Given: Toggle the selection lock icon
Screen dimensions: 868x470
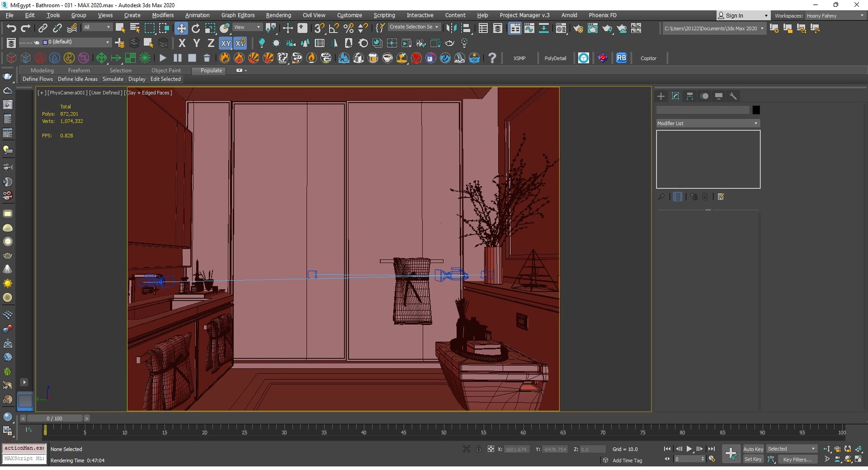Looking at the screenshot, I should click(478, 449).
